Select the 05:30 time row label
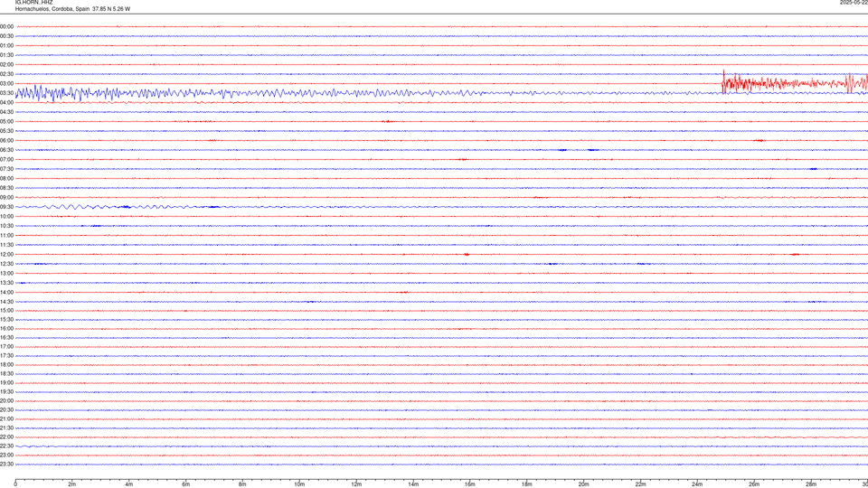868x488 pixels. 6,131
